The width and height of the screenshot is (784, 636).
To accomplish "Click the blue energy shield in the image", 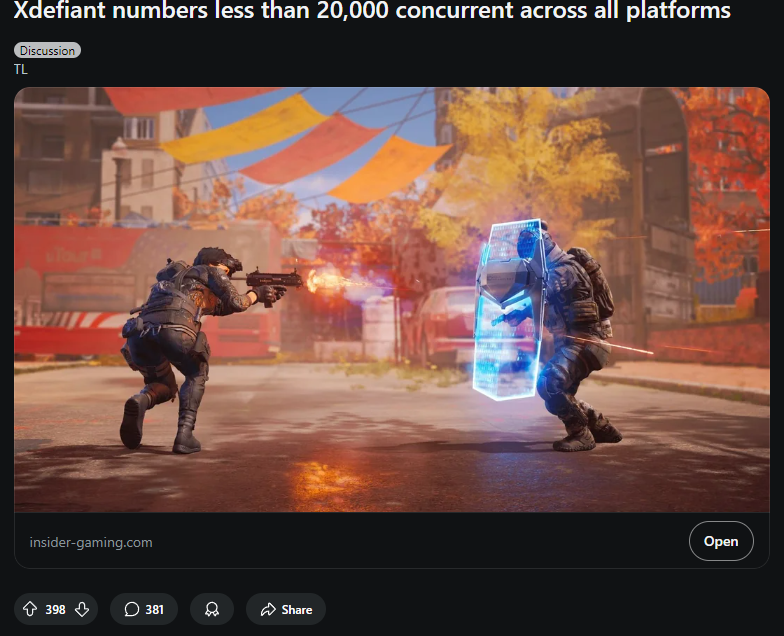I will tap(509, 310).
